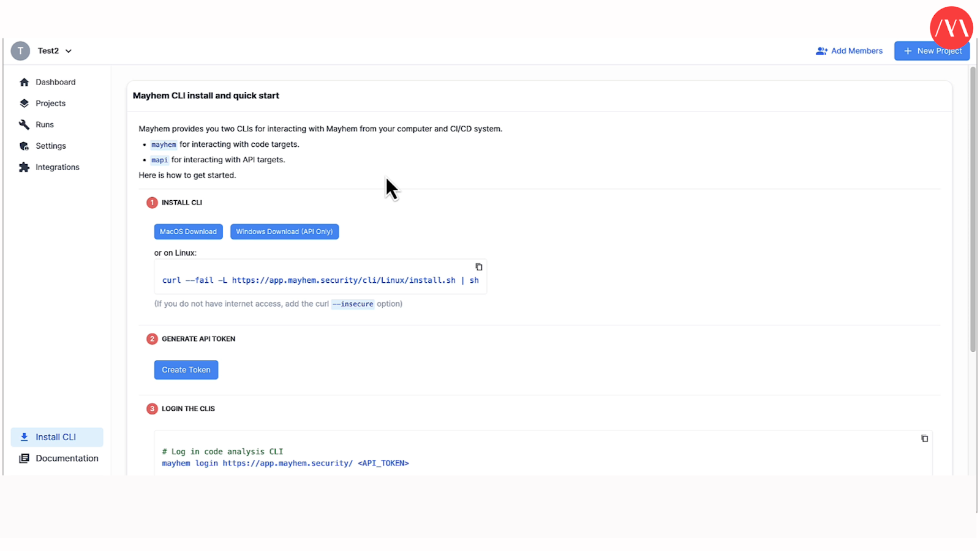Select Install CLI in the sidebar
Viewport: 980px width, 551px height.
(x=57, y=437)
